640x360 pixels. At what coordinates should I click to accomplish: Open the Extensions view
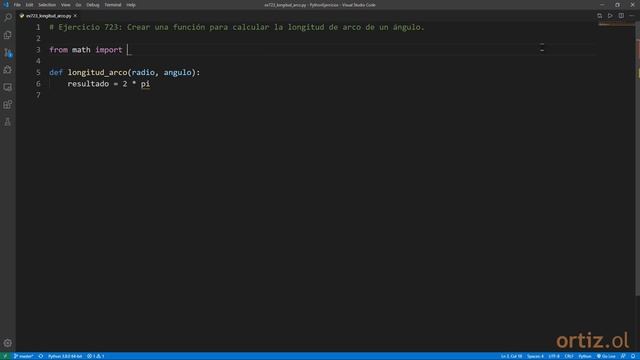pos(8,104)
